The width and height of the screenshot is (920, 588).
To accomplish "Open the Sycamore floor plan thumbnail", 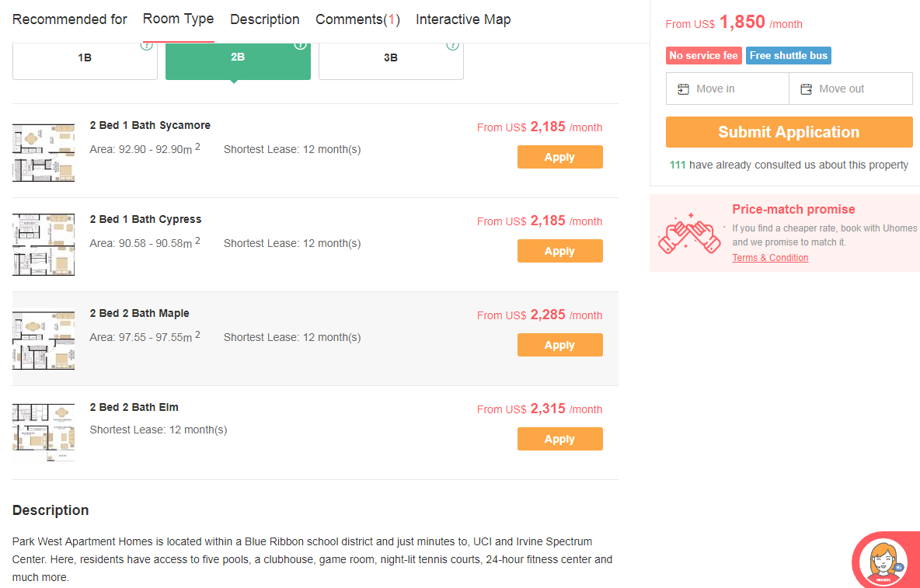I will [x=44, y=151].
